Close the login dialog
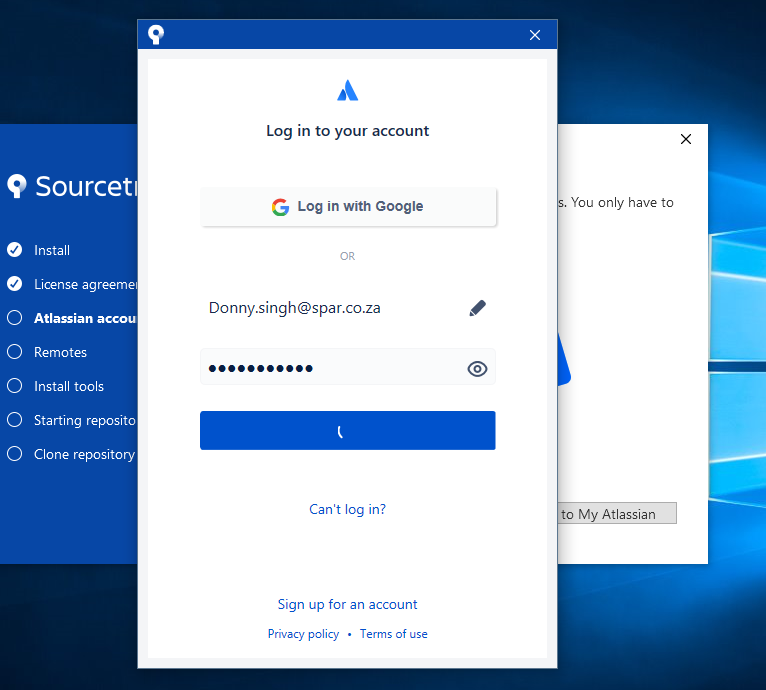This screenshot has width=766, height=690. [x=535, y=35]
